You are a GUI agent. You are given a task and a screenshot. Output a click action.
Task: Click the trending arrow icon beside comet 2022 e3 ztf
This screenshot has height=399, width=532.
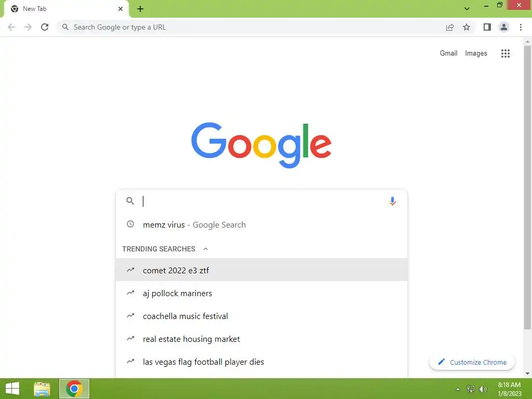point(130,270)
